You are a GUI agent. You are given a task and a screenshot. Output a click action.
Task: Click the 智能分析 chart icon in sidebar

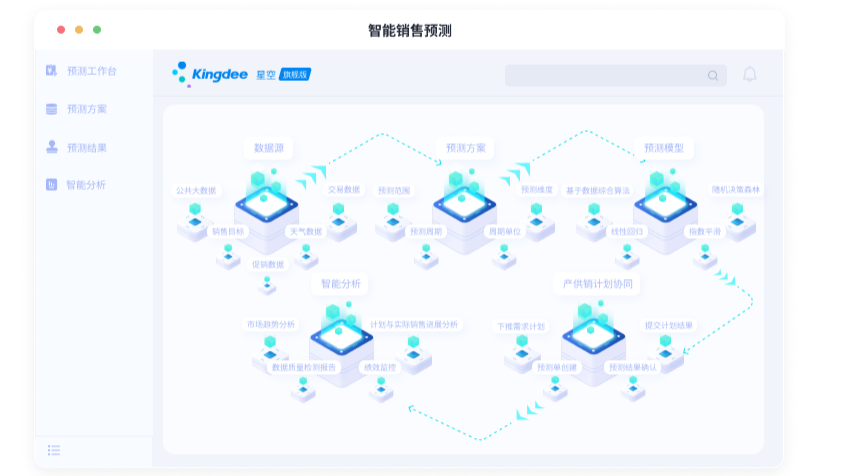51,185
